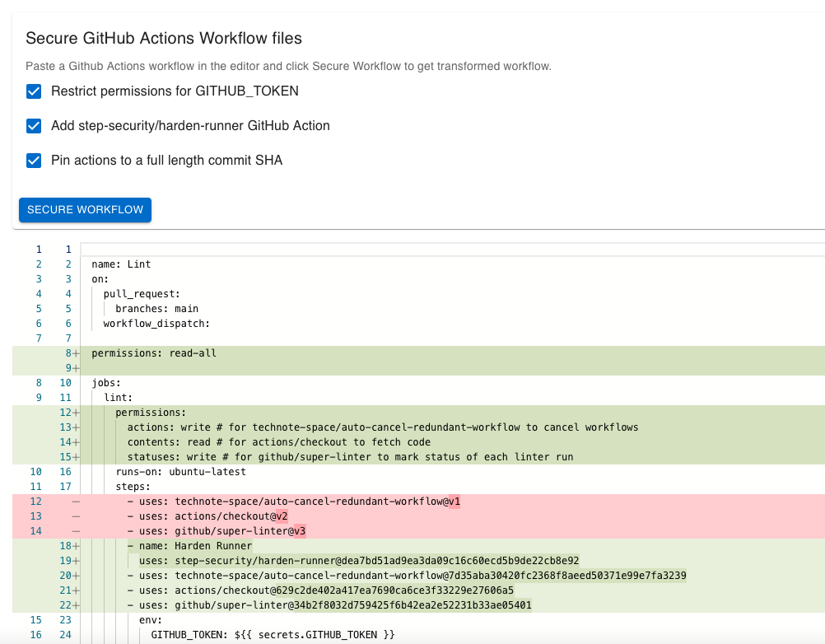825x644 pixels.
Task: Click the minus marker on removed line 13
Action: tap(77, 516)
